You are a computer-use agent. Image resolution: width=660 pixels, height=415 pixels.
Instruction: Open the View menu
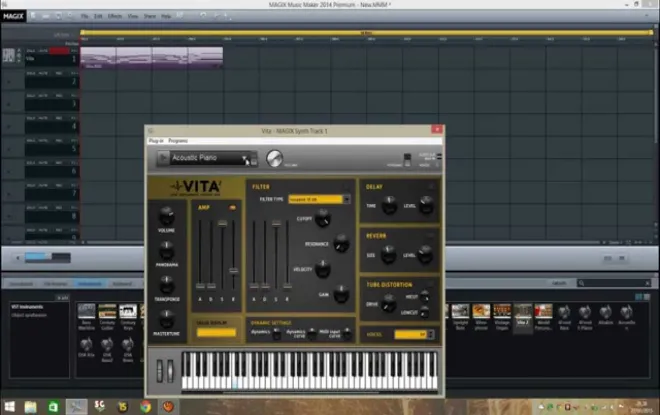[x=133, y=16]
